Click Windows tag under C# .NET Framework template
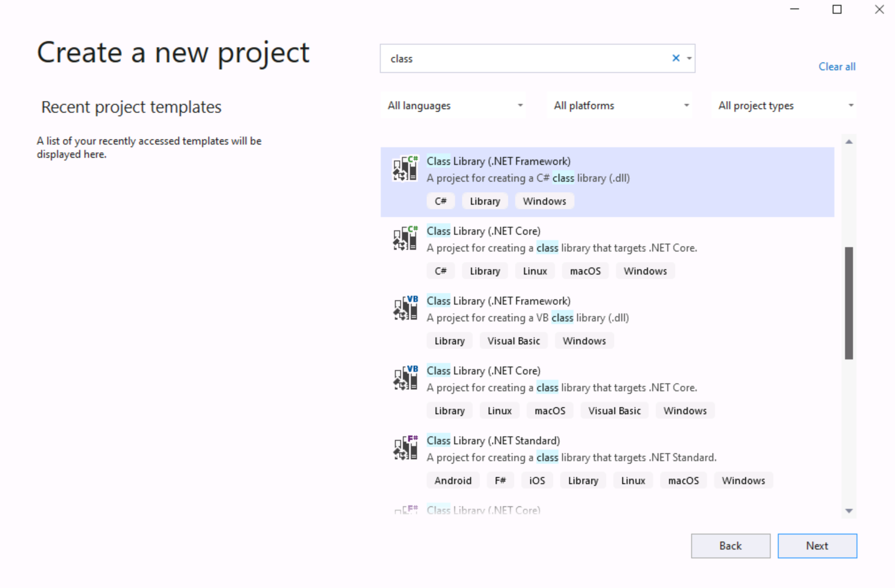 (544, 201)
